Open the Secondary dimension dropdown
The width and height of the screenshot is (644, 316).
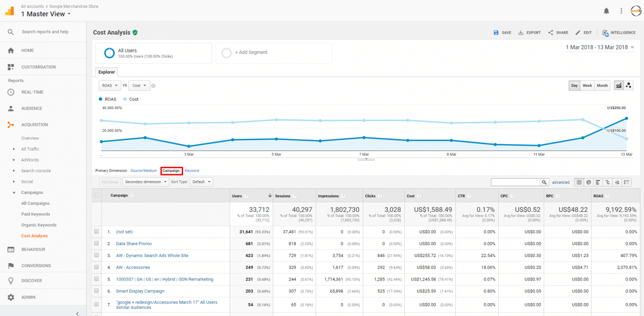[145, 182]
